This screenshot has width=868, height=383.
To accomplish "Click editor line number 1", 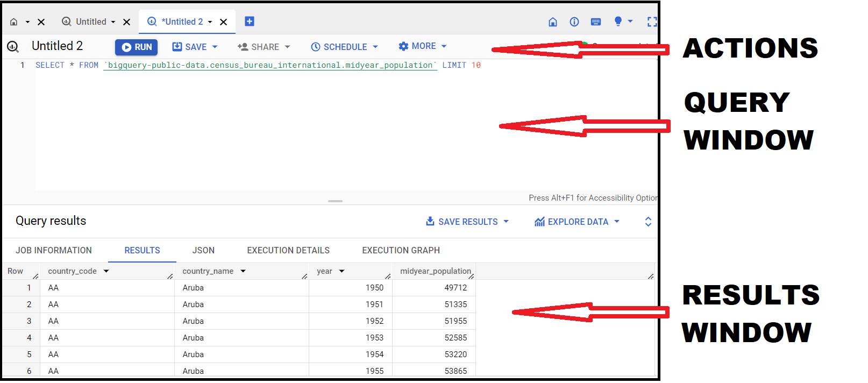I will [x=22, y=65].
